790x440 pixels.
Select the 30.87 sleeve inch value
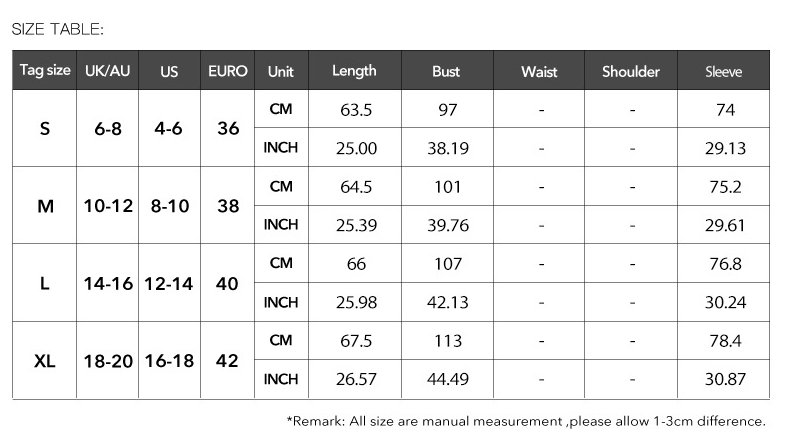[725, 379]
